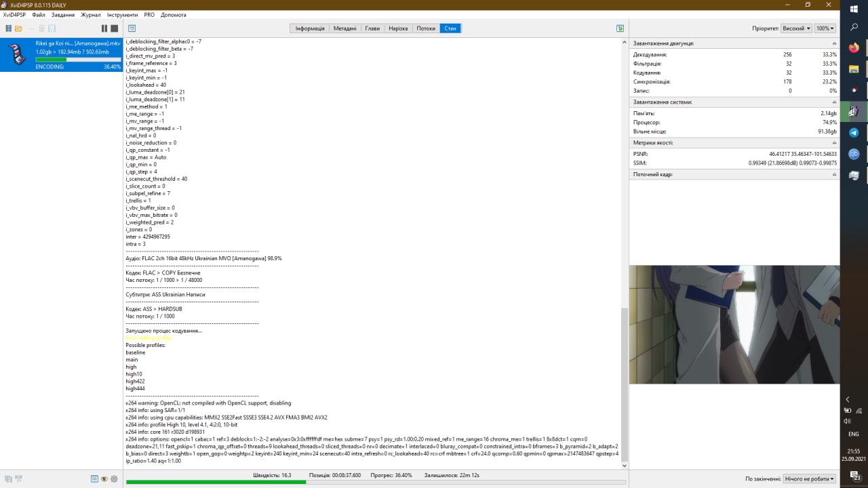Open the PRO menu
Viewport: 868px width, 488px height.
(149, 14)
